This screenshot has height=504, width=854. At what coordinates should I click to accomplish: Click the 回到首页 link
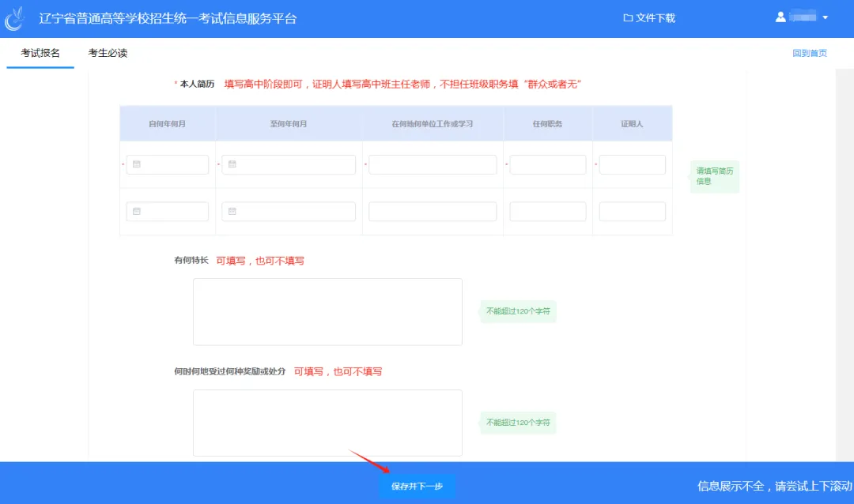point(810,53)
